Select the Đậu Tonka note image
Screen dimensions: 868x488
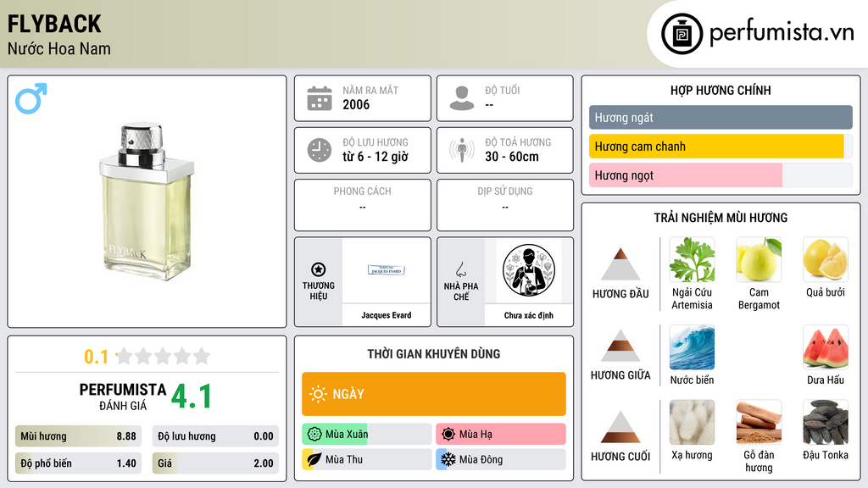pyautogui.click(x=826, y=422)
